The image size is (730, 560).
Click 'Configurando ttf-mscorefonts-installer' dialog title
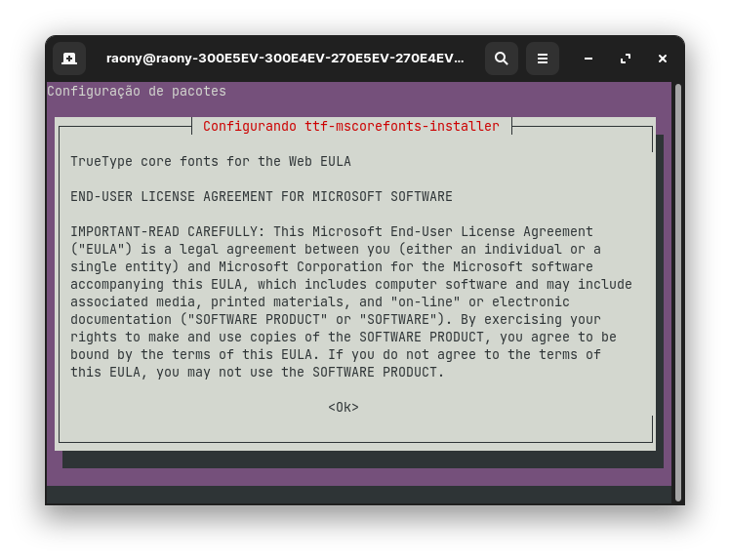(351, 127)
